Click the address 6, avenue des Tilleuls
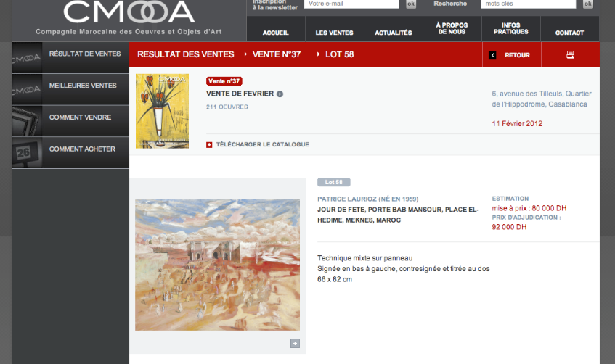The width and height of the screenshot is (615, 364). (542, 99)
